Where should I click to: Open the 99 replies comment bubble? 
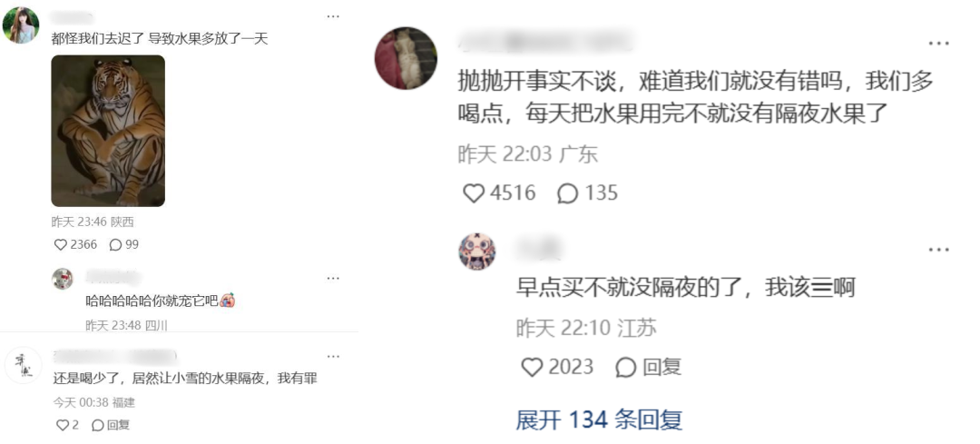click(115, 244)
